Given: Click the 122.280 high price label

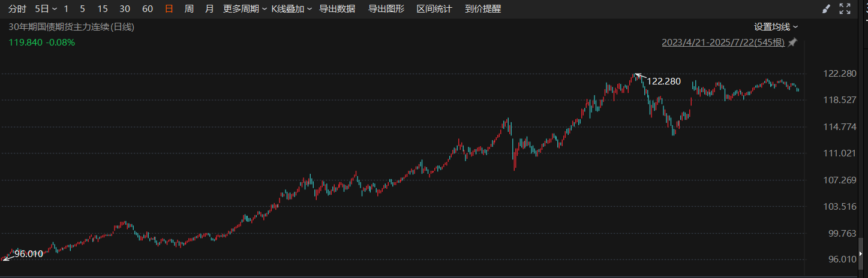Looking at the screenshot, I should pos(663,81).
